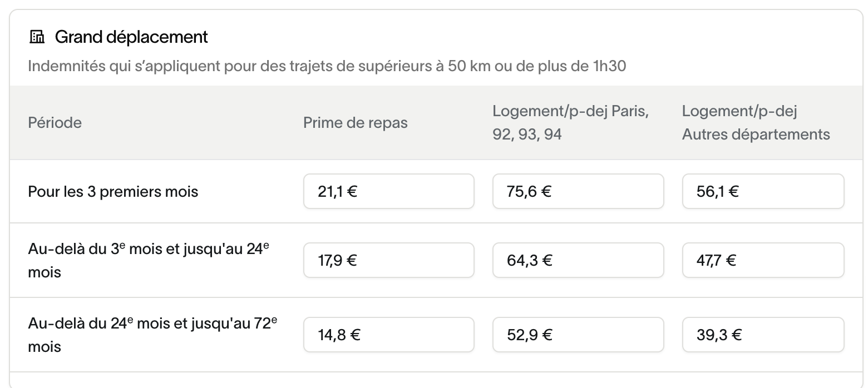
Task: Select the Logement/p-dej Autres départements header
Action: [756, 122]
